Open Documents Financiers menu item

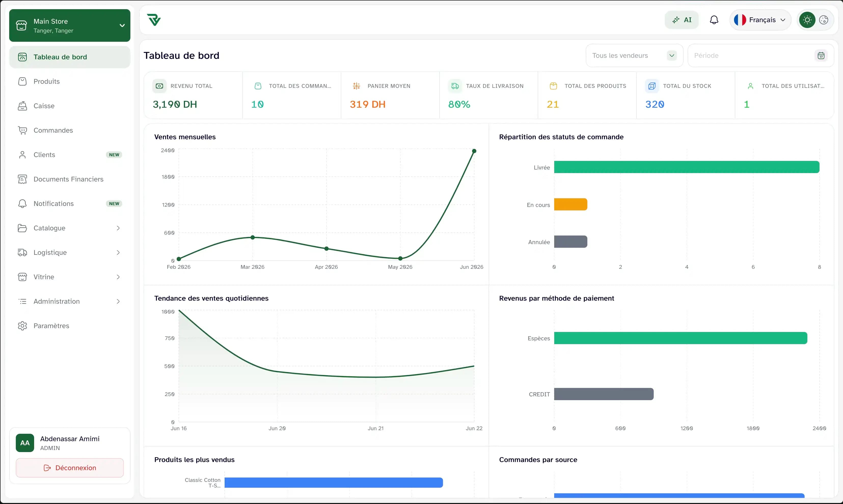coord(70,179)
